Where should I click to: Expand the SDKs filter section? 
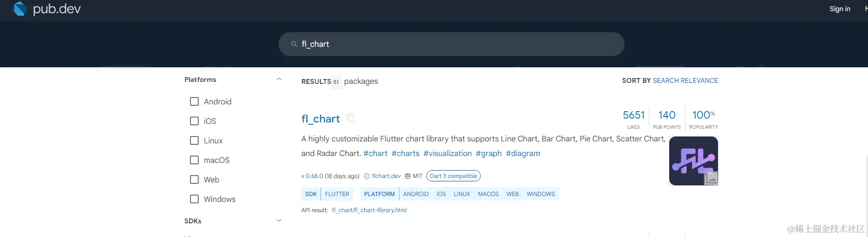coord(279,220)
